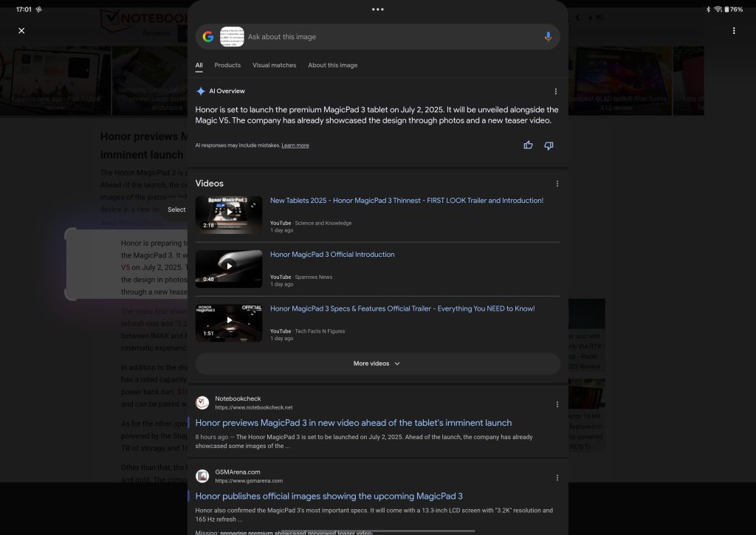Tap the sheet drag handle dots at top

click(378, 10)
